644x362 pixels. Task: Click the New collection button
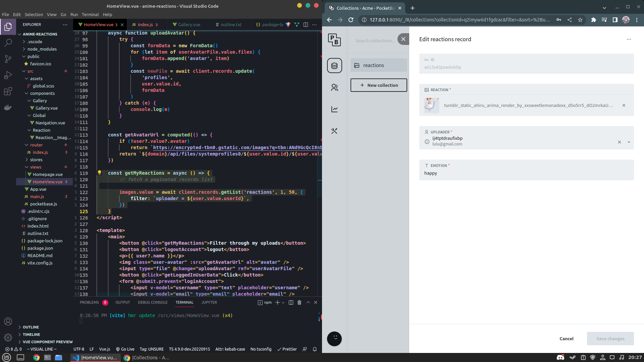tap(379, 85)
